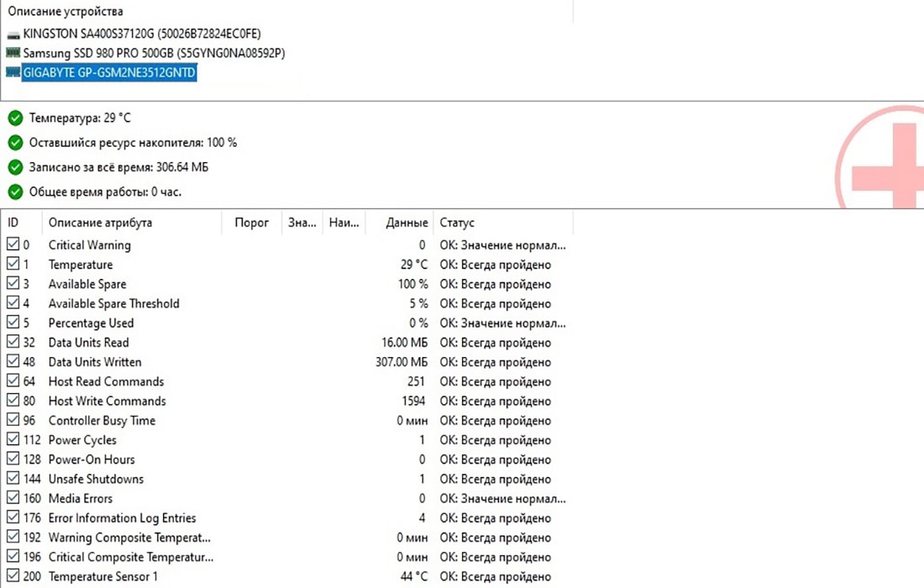924x588 pixels.
Task: Click the 251 Host Read Commands value
Action: 416,381
